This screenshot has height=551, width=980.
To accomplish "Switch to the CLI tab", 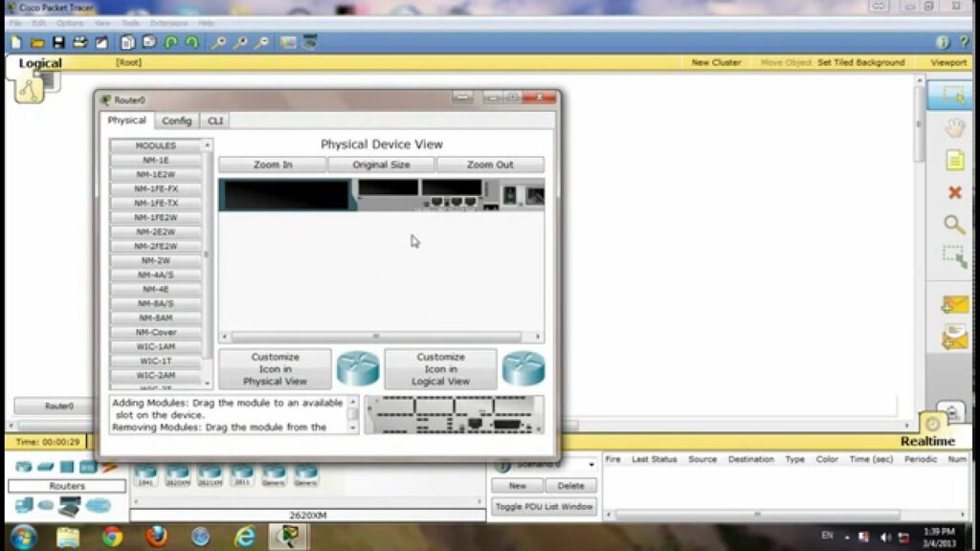I will pos(213,121).
